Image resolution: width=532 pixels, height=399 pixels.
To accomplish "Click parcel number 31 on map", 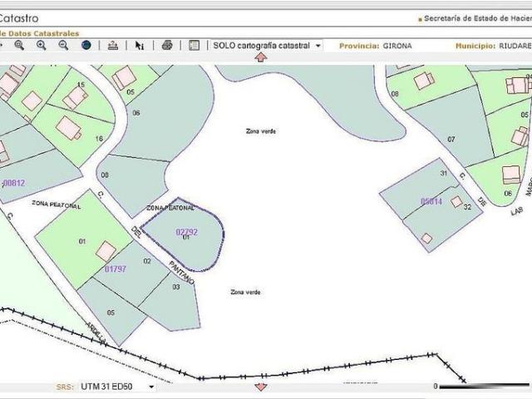I will coord(444,173).
